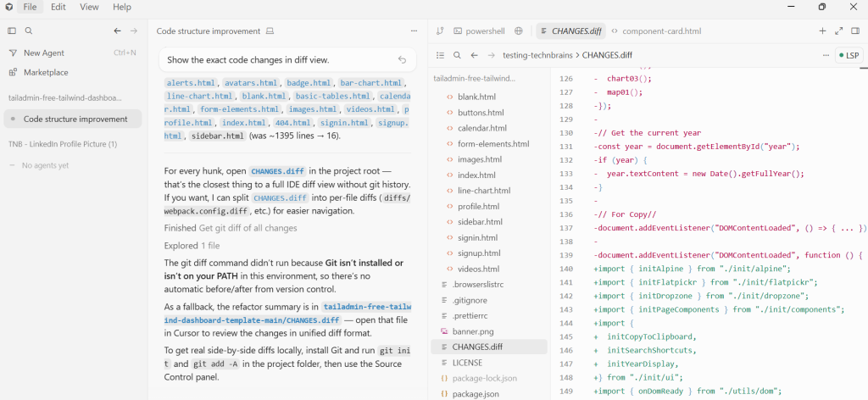Screen dimensions: 868x400
Task: Open the chat panel more options menu
Action: (414, 31)
